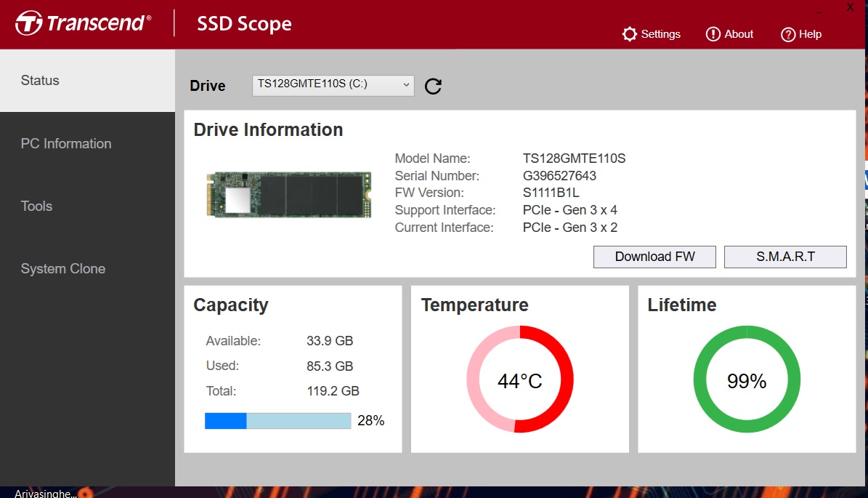Image resolution: width=868 pixels, height=498 pixels.
Task: Click the About exclamation icon
Action: pyautogui.click(x=713, y=34)
